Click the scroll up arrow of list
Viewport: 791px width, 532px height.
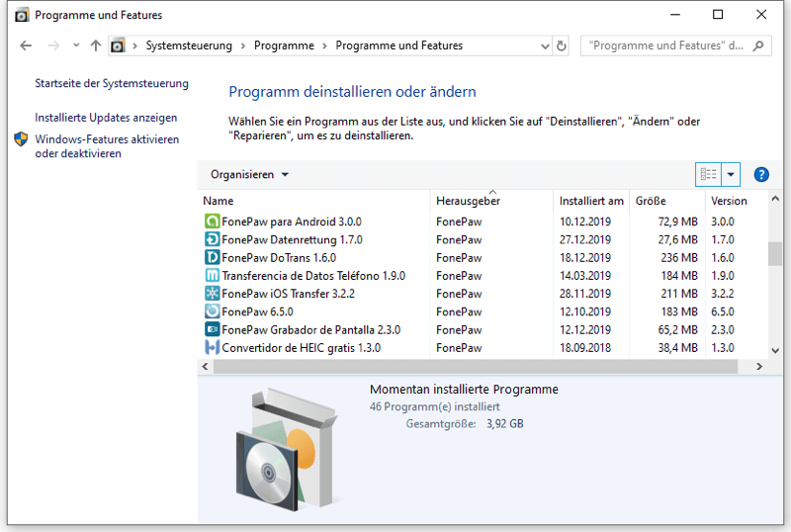775,199
